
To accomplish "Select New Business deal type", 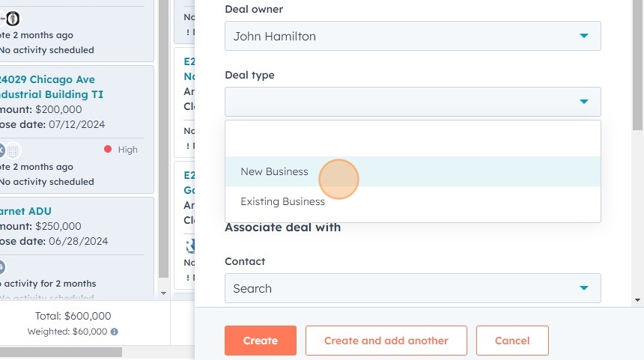I will [274, 171].
